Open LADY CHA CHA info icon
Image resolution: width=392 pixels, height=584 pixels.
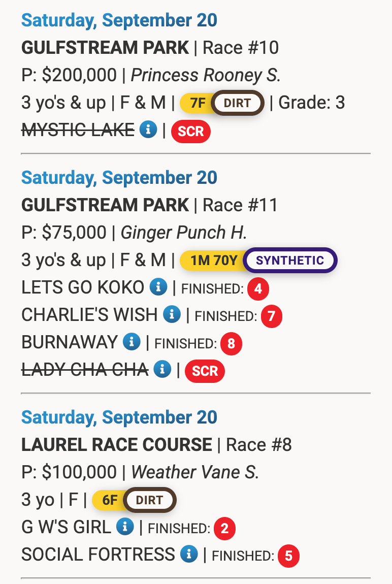pos(162,370)
